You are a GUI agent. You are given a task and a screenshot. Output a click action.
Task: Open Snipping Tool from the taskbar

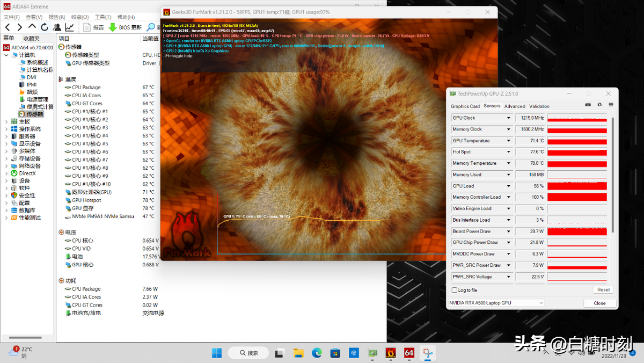(x=428, y=353)
